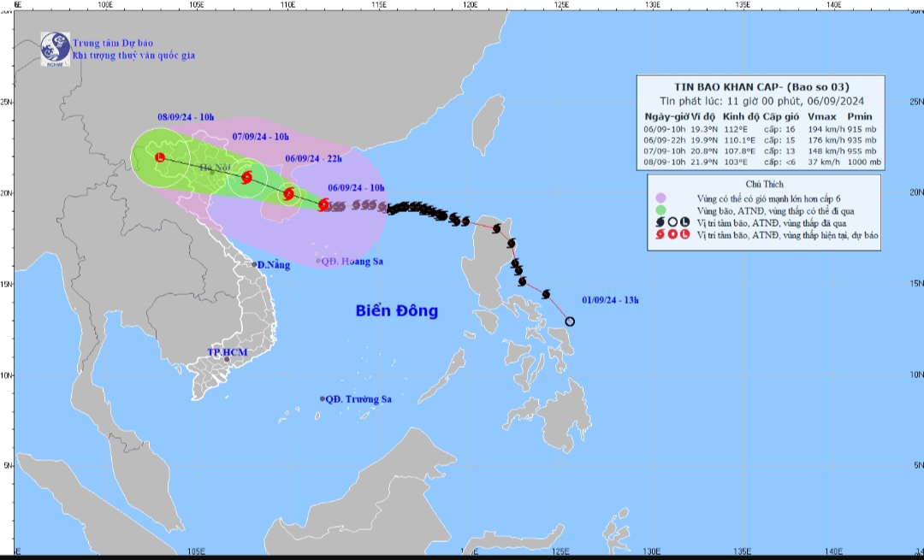
Task: Click the 08/09/24 - 10h forecast time label
Action: click(187, 117)
